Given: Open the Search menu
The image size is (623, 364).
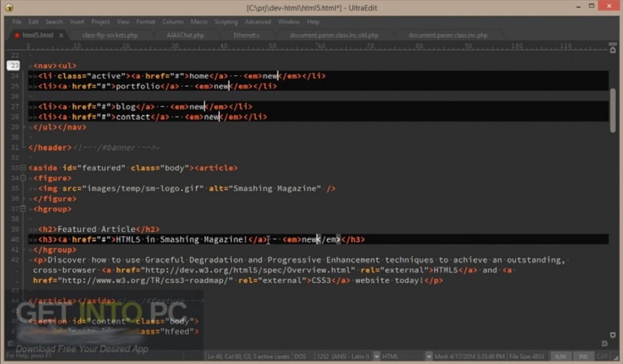Looking at the screenshot, I should click(54, 22).
